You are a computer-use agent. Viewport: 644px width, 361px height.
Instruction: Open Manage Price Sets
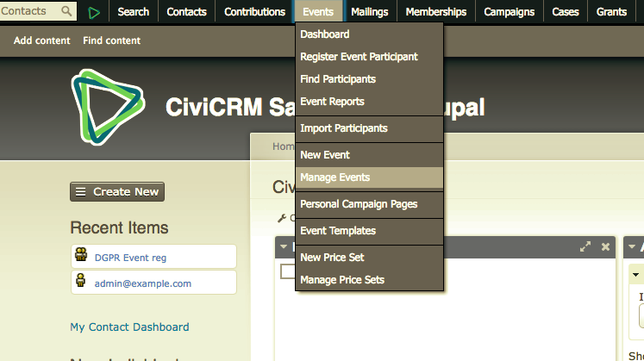point(369,280)
